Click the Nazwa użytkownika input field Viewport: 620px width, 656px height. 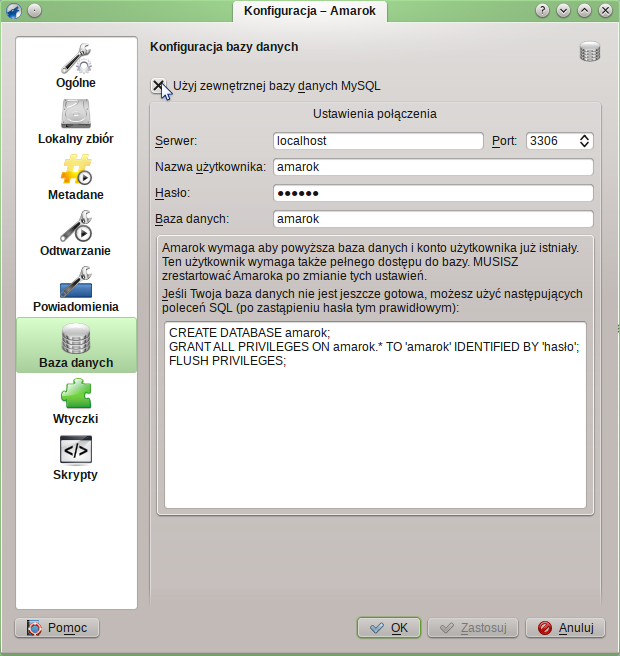click(x=432, y=167)
